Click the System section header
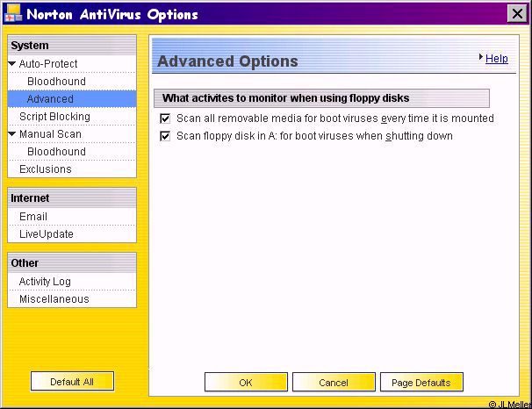The width and height of the screenshot is (532, 409). pyautogui.click(x=72, y=45)
